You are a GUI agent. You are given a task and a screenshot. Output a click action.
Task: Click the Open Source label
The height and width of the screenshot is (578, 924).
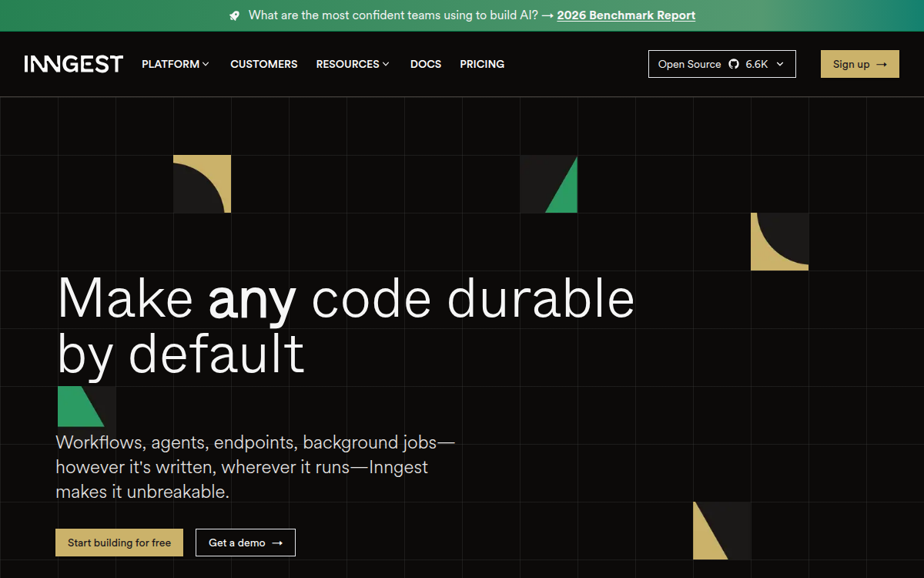690,64
